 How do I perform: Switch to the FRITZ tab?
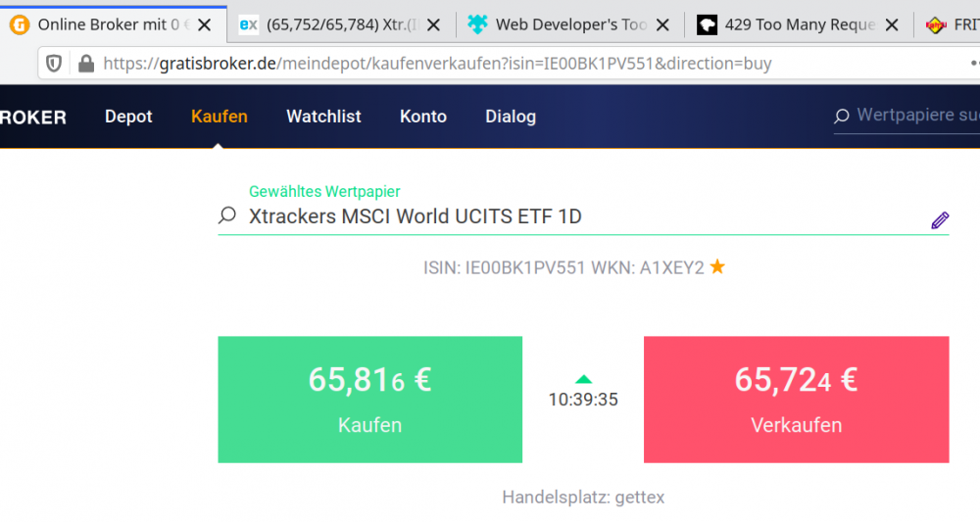(949, 25)
